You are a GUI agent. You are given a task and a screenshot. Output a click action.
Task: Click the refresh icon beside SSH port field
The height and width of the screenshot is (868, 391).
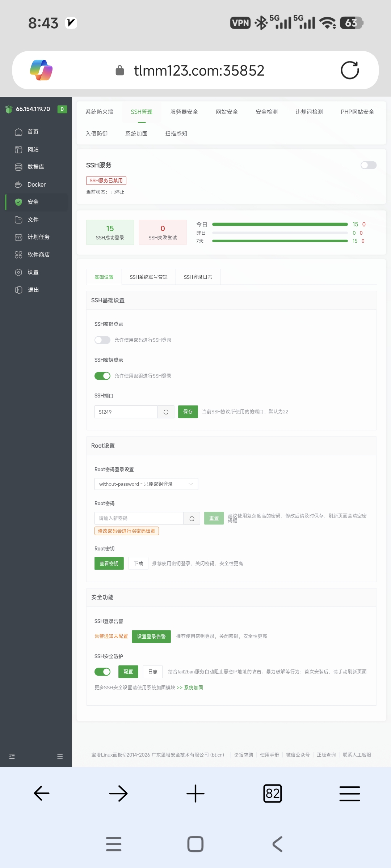[x=166, y=412]
